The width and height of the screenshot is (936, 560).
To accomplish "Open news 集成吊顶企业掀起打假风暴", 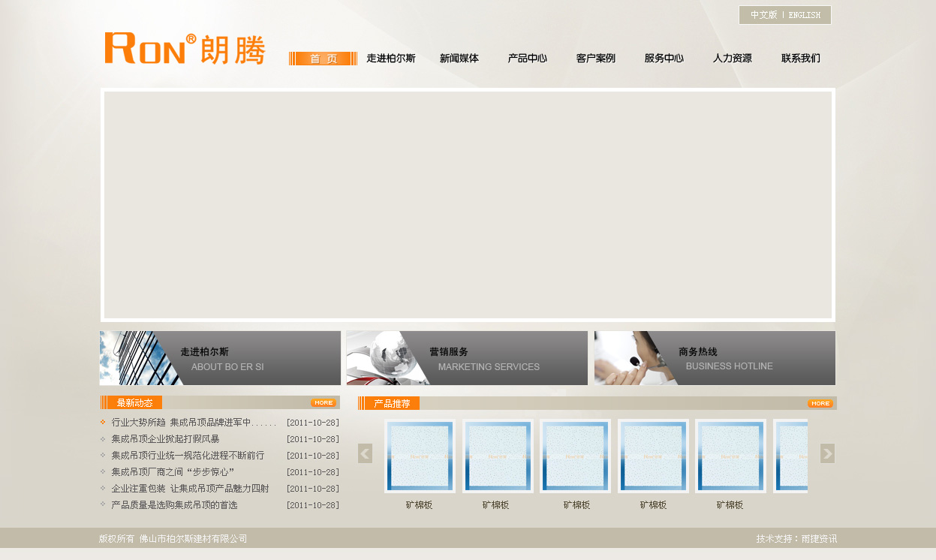I will (165, 439).
